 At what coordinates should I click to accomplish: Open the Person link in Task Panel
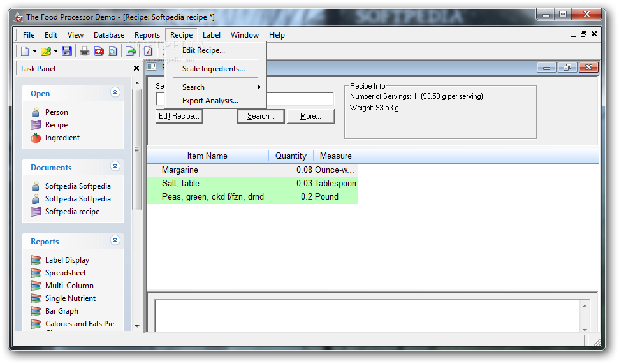[x=57, y=112]
